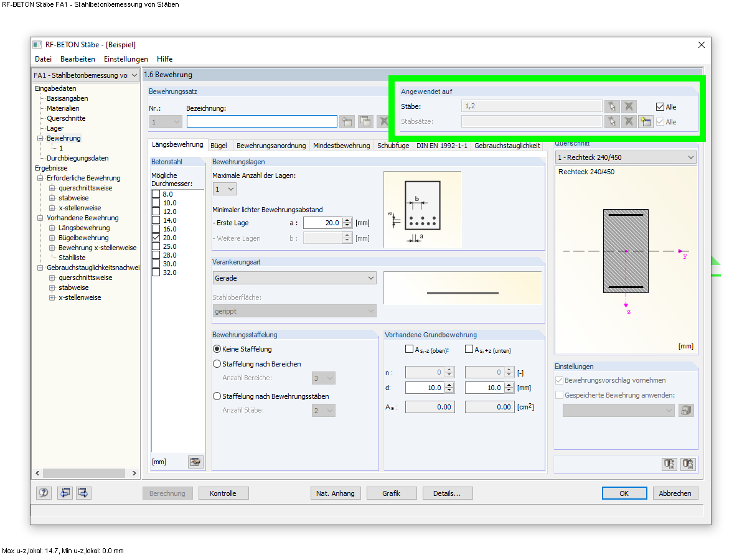Open the Einstellungen menu
Image resolution: width=747 pixels, height=560 pixels.
(x=126, y=59)
